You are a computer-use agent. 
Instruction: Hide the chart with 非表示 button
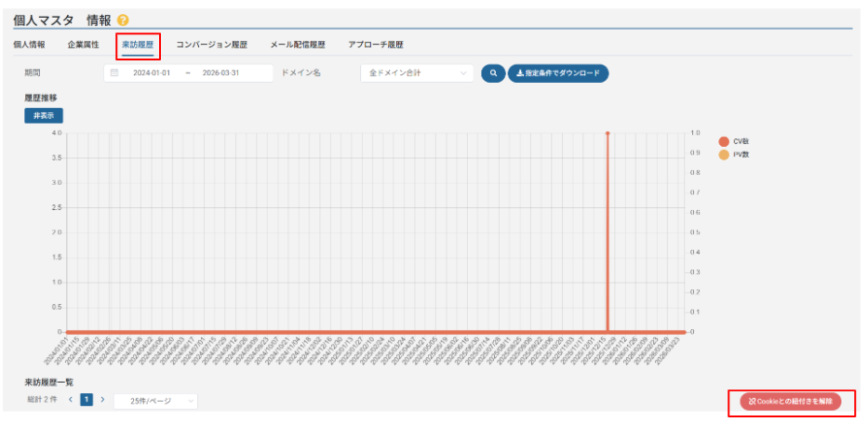pos(43,115)
